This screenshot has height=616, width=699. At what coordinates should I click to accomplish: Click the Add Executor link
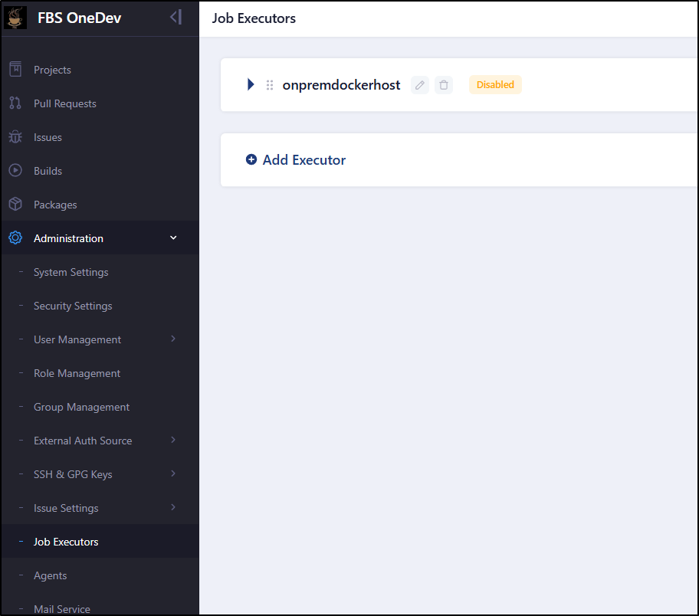coord(296,159)
